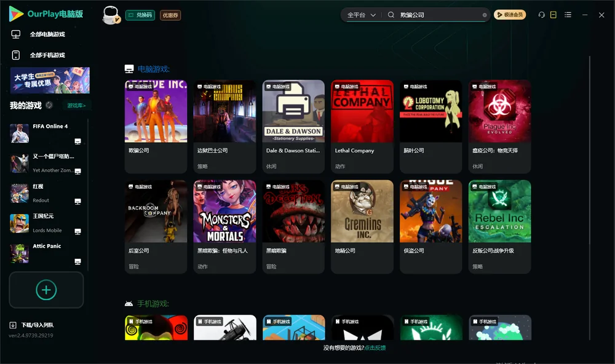This screenshot has height=364, width=615.
Task: Open the hamburger list menu icon
Action: pyautogui.click(x=568, y=15)
